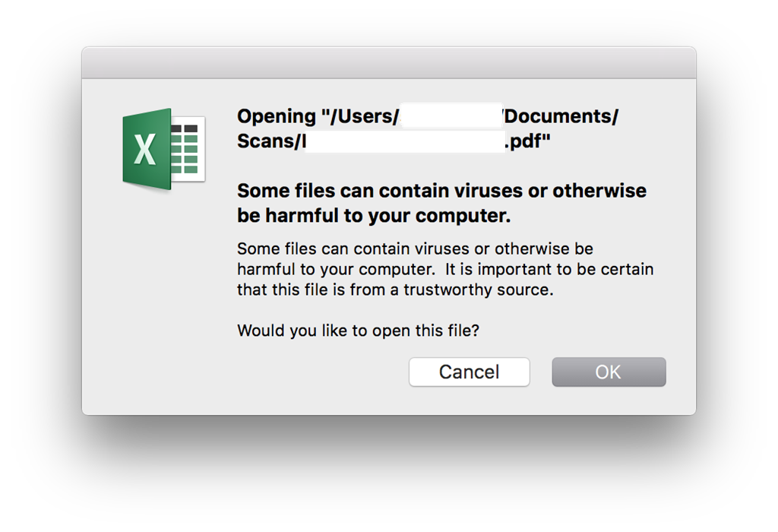Click the dialog's gray title bar

tap(389, 62)
